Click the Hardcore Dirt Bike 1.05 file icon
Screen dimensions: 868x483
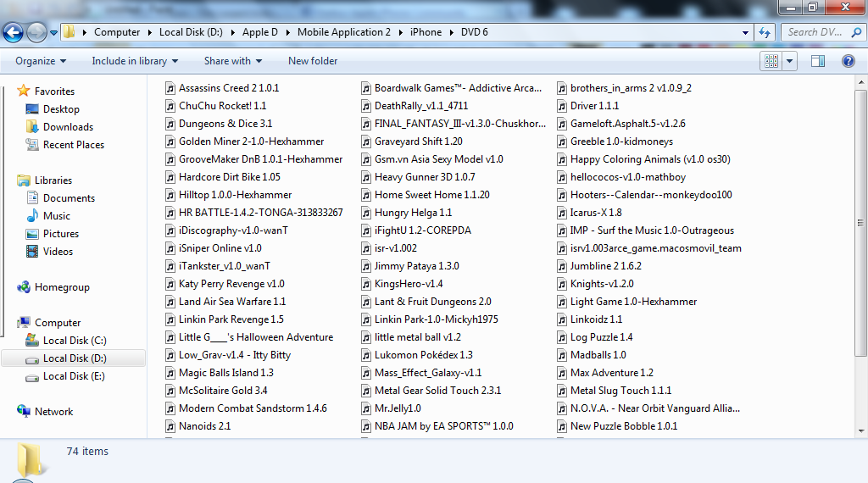point(170,177)
